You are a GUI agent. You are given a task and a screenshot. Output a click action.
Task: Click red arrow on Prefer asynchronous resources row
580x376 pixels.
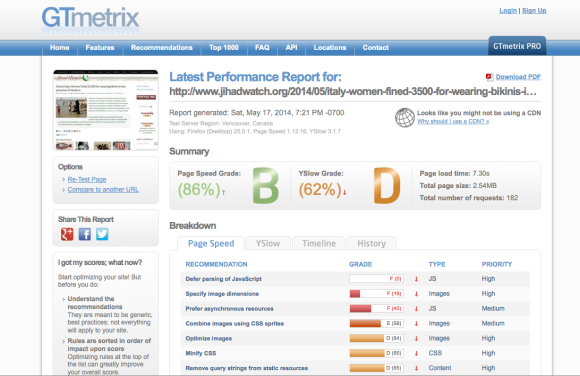tap(417, 309)
